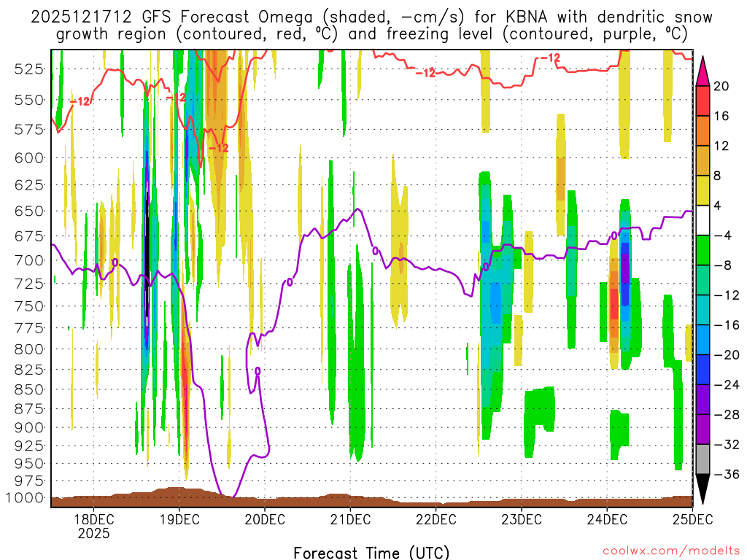Click the red -12 contour label near 22DEC
Viewport: 747px width, 560px height.
pos(425,73)
